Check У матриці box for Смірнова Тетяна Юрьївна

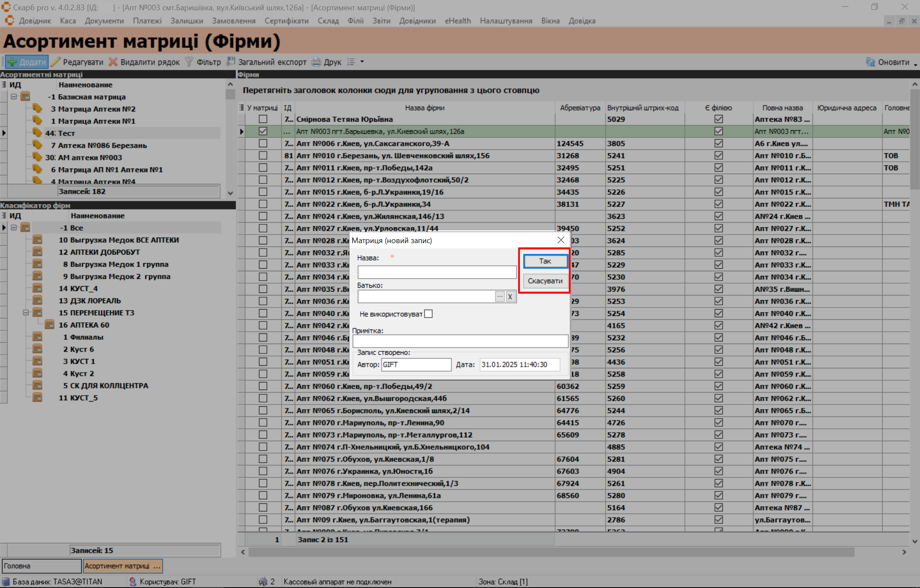point(263,119)
